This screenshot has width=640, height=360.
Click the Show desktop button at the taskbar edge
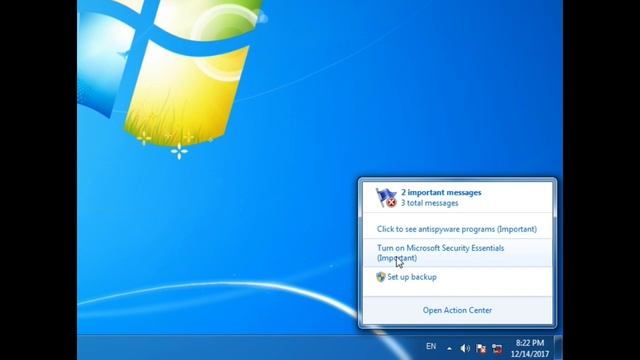pos(558,347)
